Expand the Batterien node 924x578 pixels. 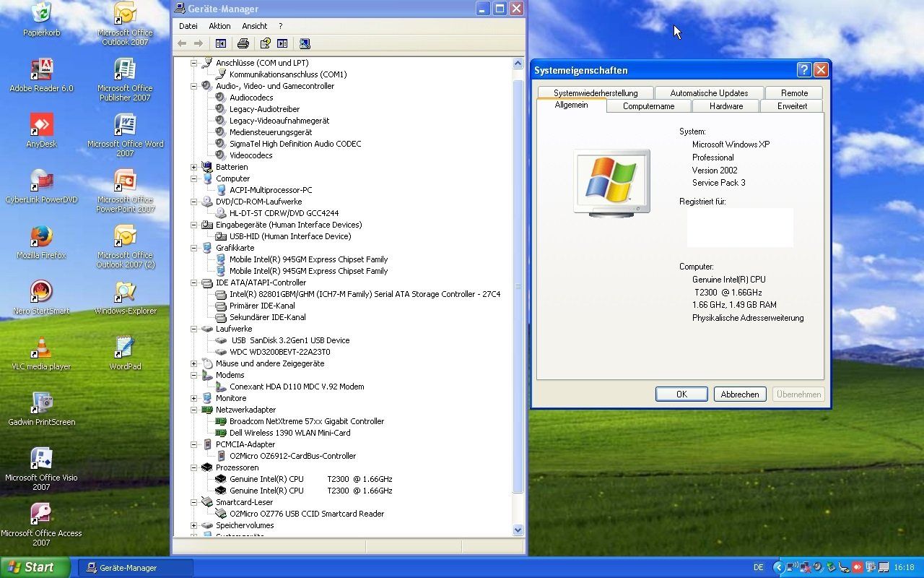193,167
